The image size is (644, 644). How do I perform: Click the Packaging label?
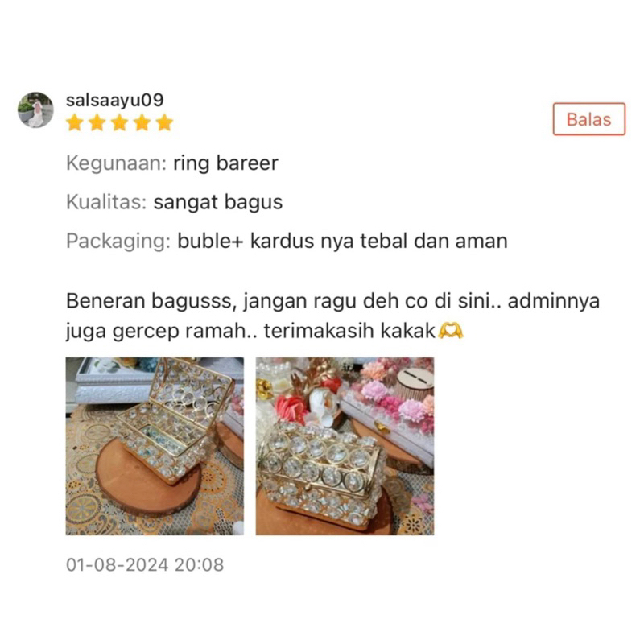118,241
